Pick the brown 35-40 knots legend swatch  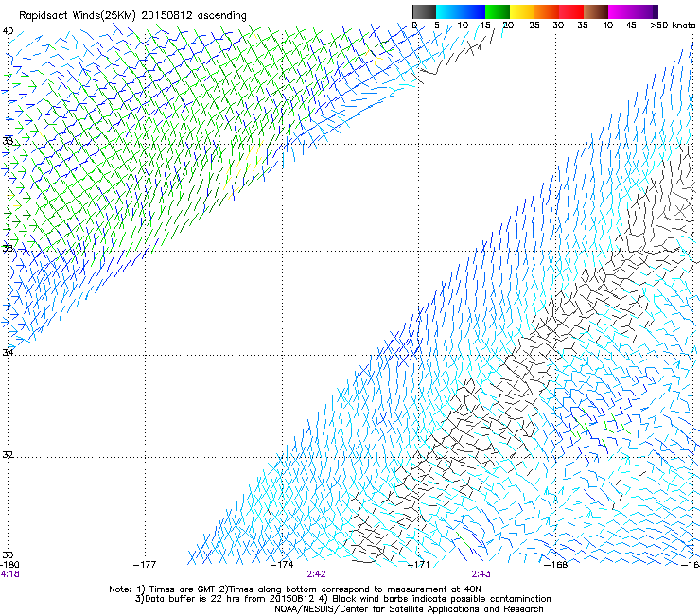tap(596, 11)
